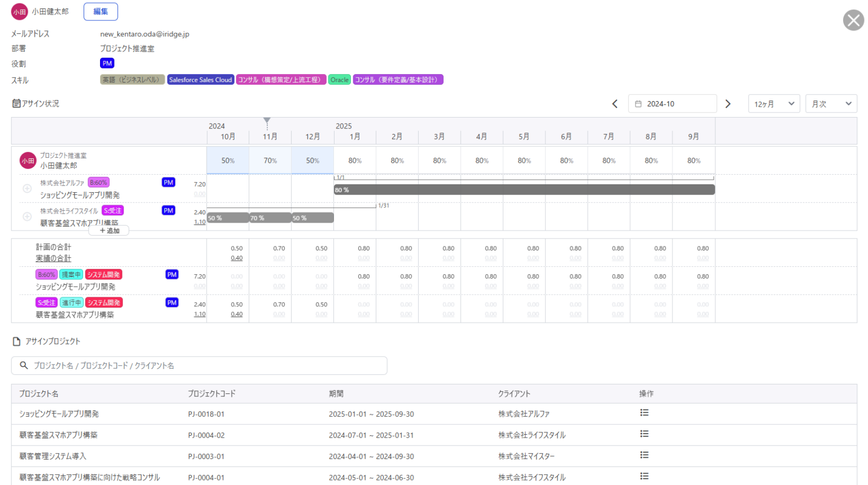Click the 編集 edit button
Viewport: 868px width, 485px height.
coord(101,11)
